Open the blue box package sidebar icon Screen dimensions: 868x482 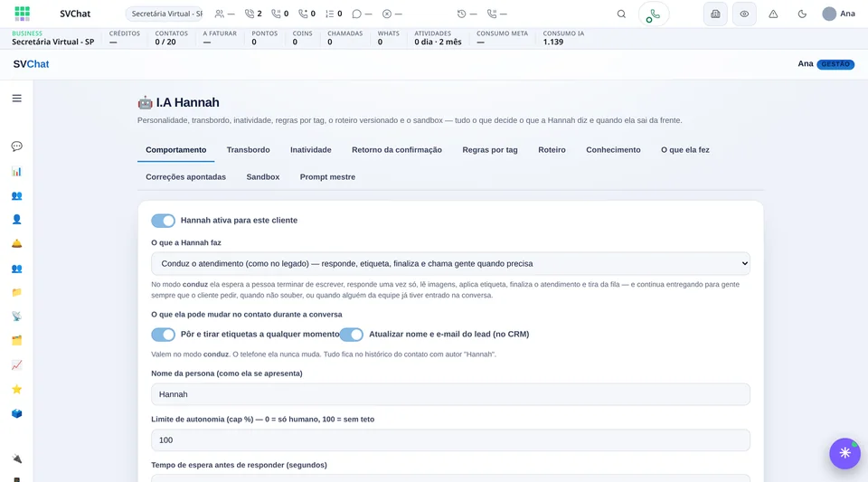click(x=16, y=413)
